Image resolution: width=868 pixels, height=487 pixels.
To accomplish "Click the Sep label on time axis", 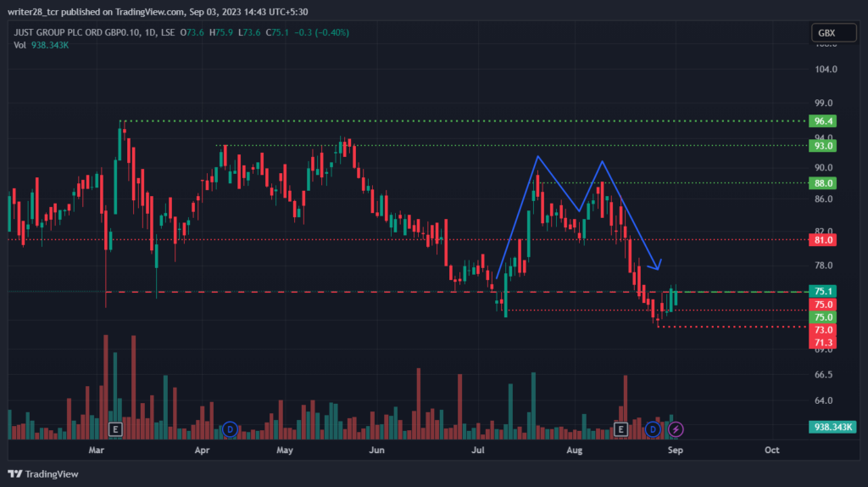I will click(x=676, y=450).
